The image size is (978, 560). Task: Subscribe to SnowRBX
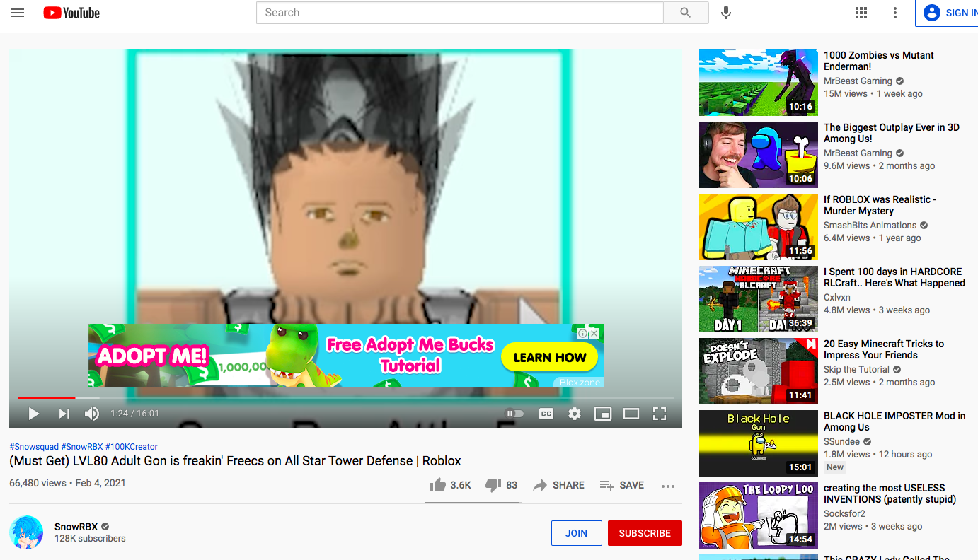[x=645, y=533]
